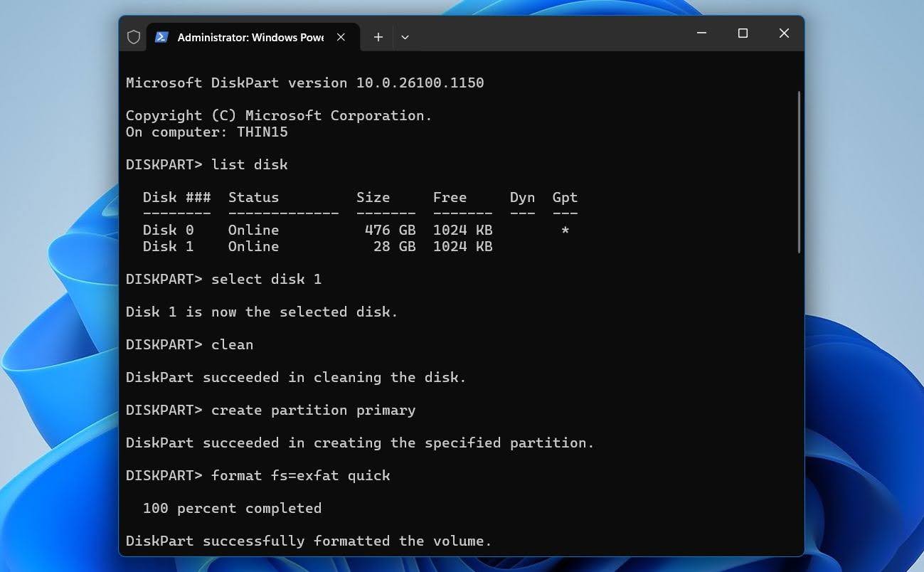
Task: Click the "100 percent completed" progress line
Action: pyautogui.click(x=233, y=508)
